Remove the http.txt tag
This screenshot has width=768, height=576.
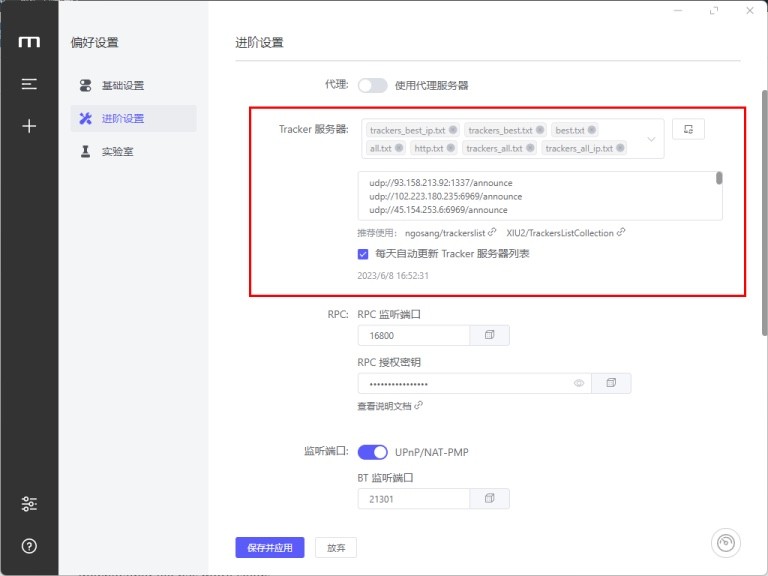pos(451,147)
